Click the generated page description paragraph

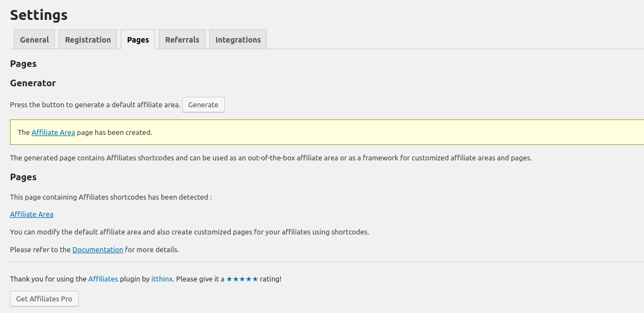click(x=271, y=158)
